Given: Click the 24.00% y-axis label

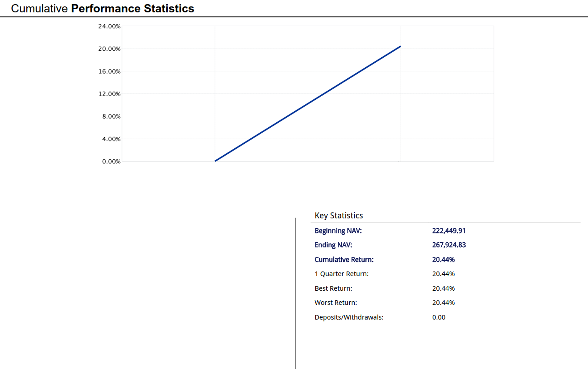Looking at the screenshot, I should point(109,27).
